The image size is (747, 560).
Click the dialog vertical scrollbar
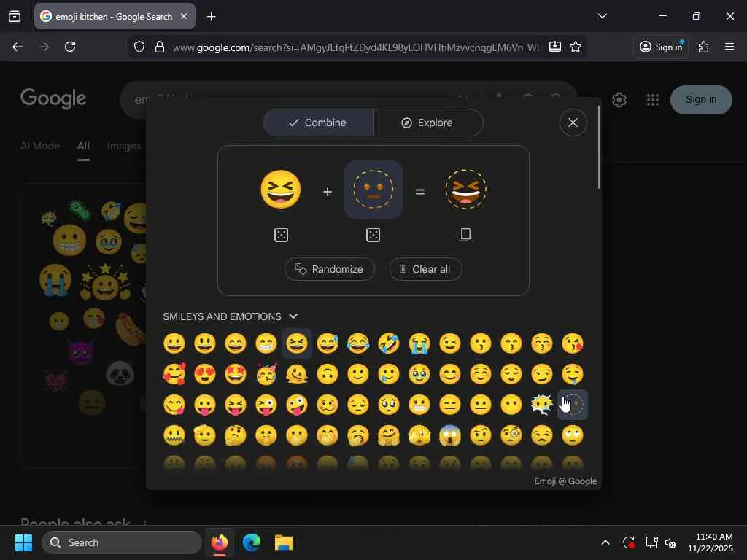[599, 147]
